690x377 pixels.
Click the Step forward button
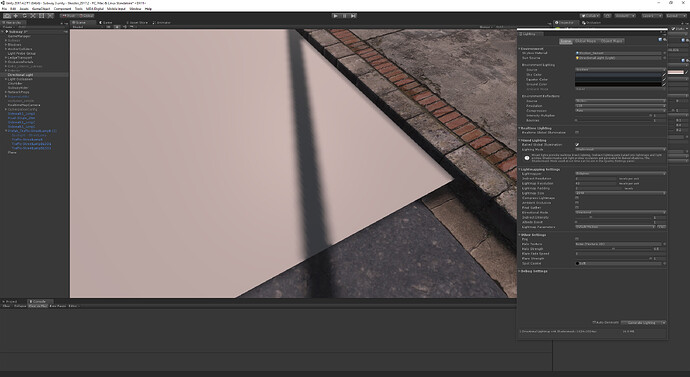[x=353, y=16]
